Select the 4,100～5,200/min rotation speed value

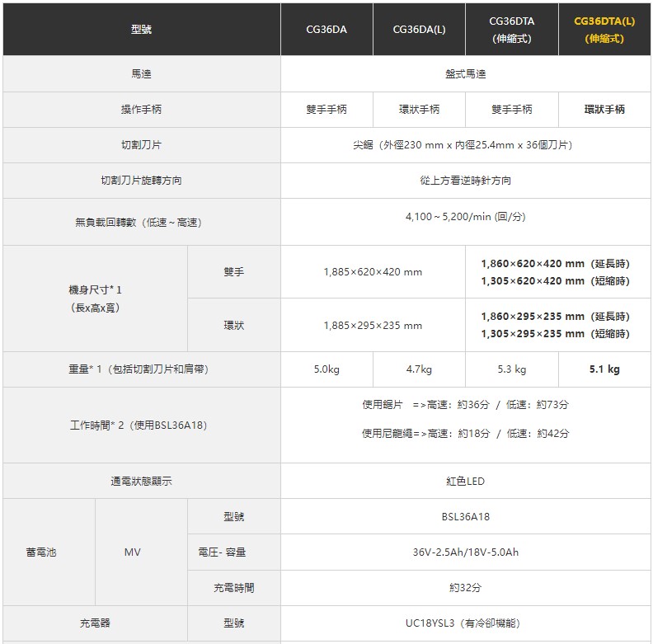[x=465, y=217]
